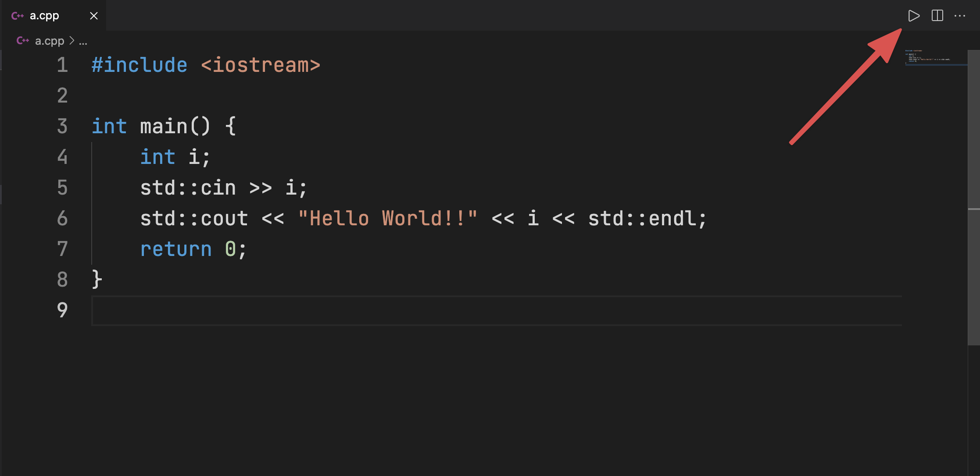Run the C++ file with play button
This screenshot has height=476, width=980.
(914, 16)
